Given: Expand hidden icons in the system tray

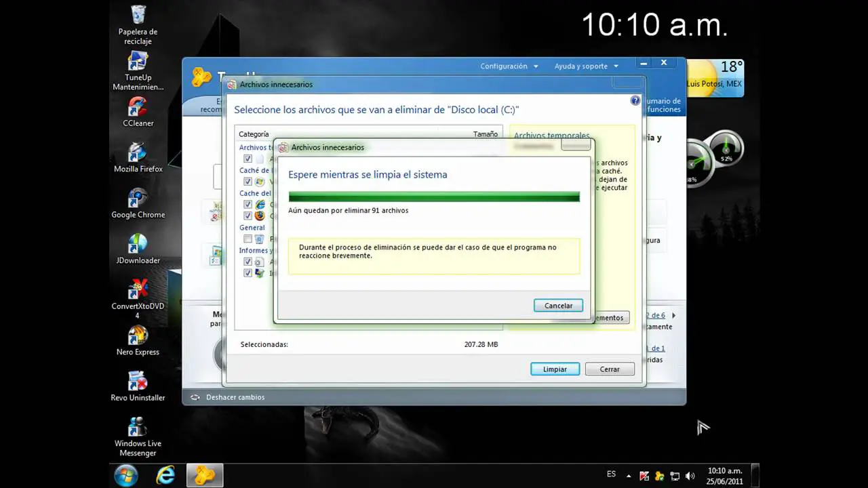Looking at the screenshot, I should pos(629,475).
